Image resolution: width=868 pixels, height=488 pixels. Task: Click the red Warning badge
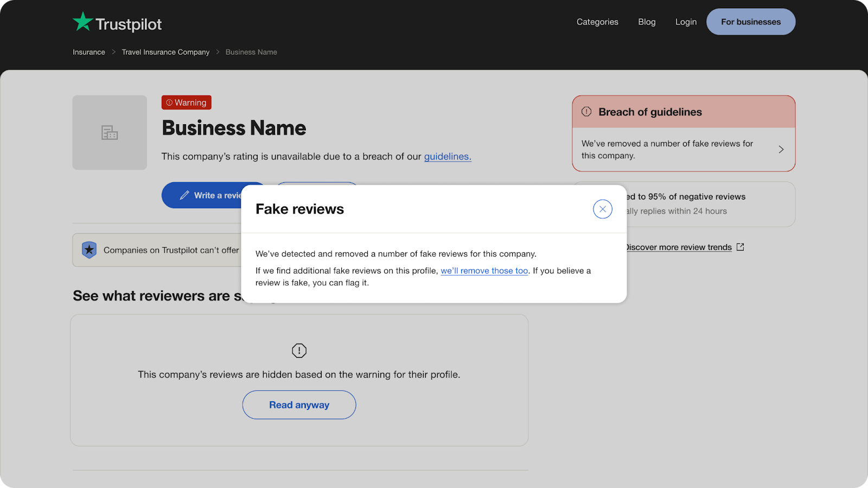tap(187, 102)
